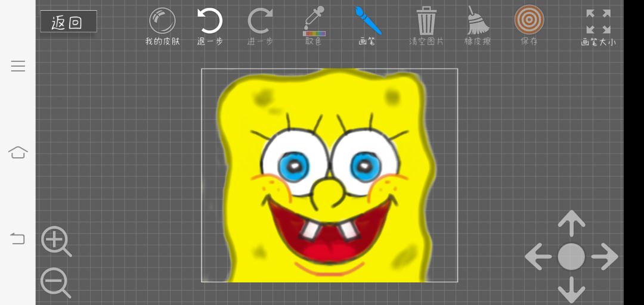This screenshot has height=305, width=644.
Task: Tap the Android home button
Action: point(18,152)
